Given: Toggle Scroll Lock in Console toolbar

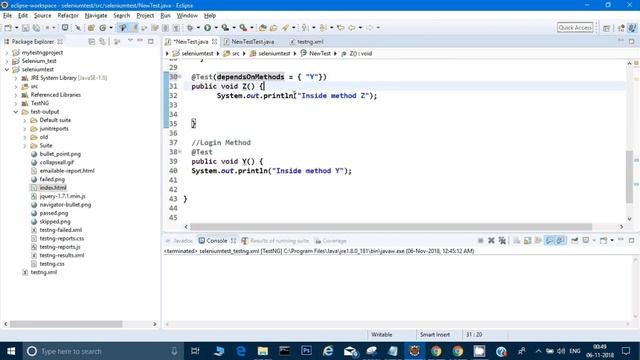Looking at the screenshot, I should click(527, 240).
